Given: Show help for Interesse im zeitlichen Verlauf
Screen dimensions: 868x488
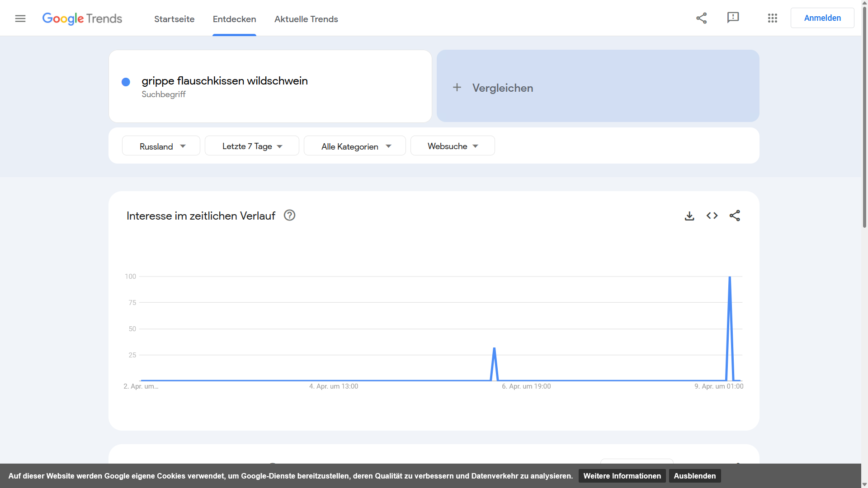Looking at the screenshot, I should [289, 216].
